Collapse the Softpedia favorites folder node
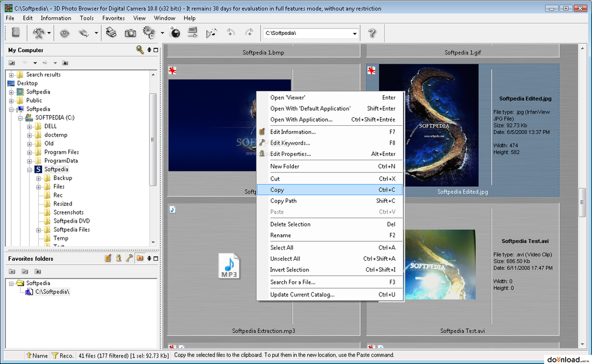This screenshot has width=592, height=364. click(11, 284)
